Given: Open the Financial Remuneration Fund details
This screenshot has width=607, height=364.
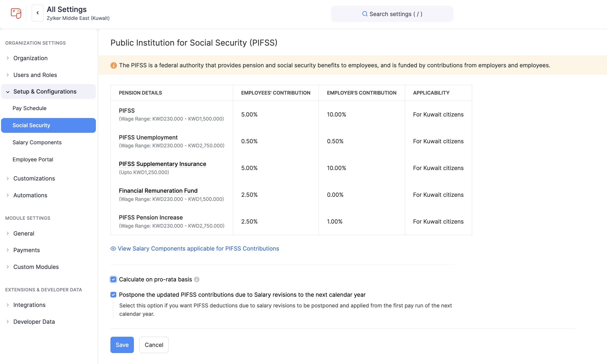Looking at the screenshot, I should [x=158, y=190].
